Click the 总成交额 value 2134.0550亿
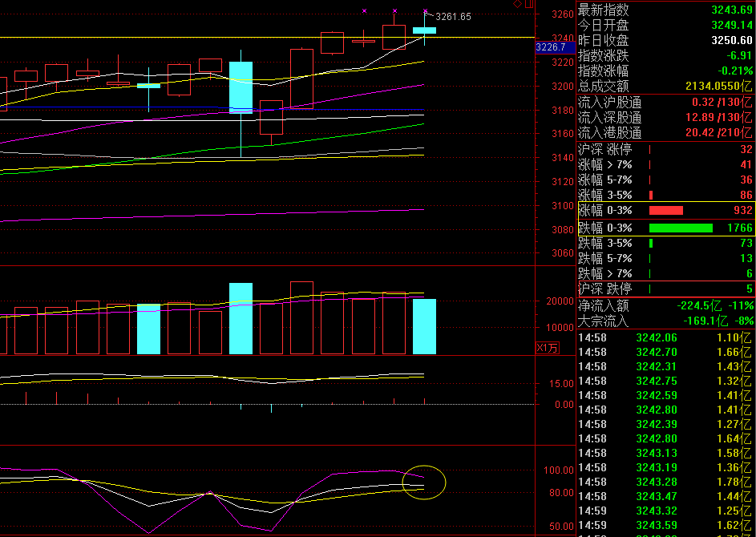The image size is (756, 537). pos(718,87)
